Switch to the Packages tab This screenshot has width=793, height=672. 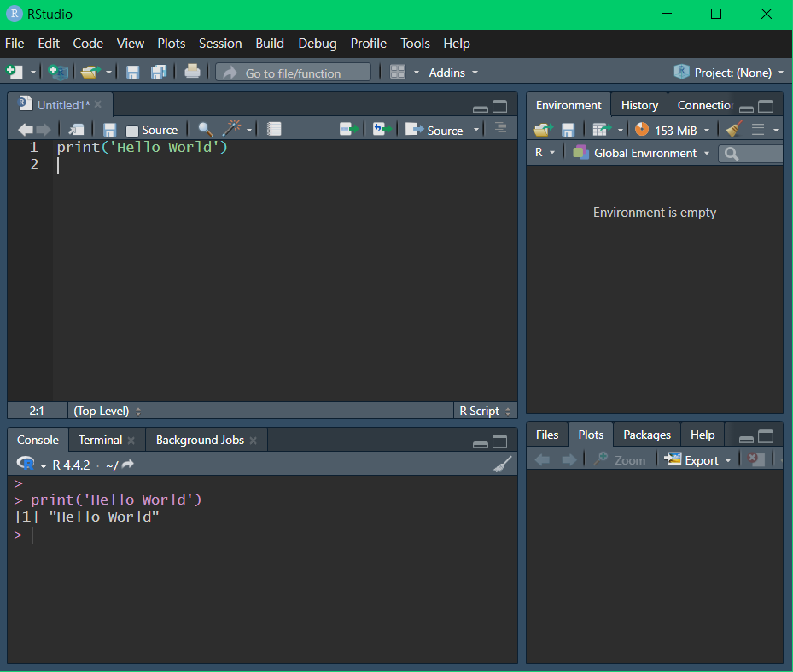coord(647,435)
